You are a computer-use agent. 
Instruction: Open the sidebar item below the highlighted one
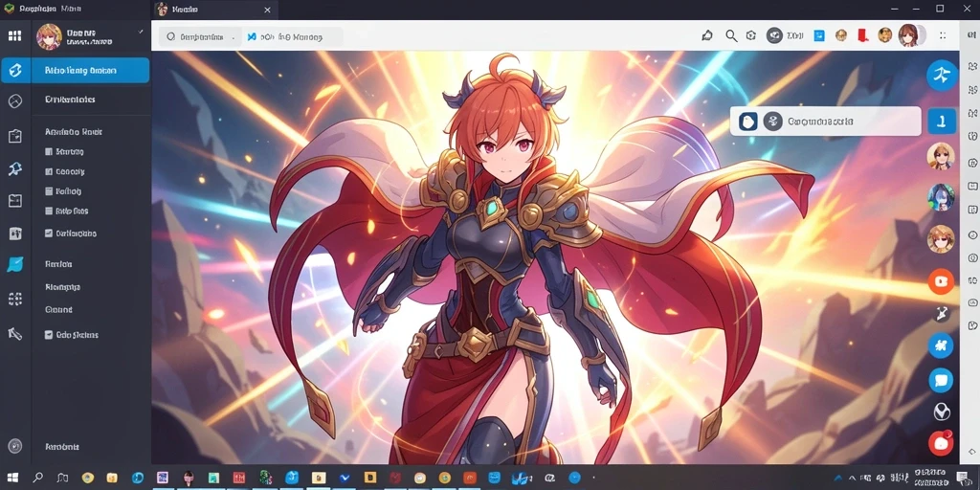pos(70,99)
